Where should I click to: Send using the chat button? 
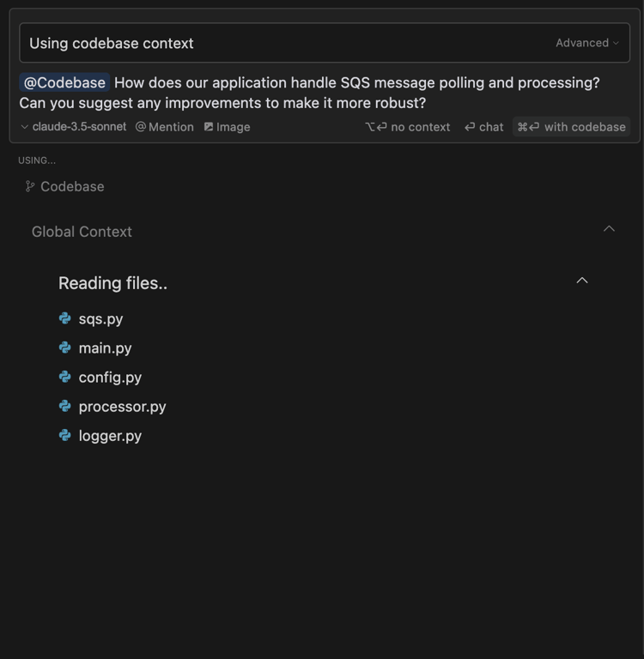[483, 126]
